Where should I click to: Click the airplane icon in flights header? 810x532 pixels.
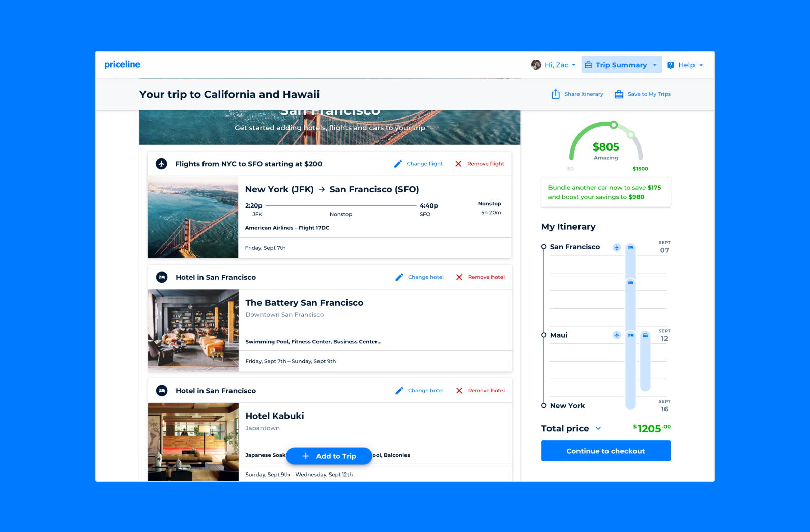(x=161, y=164)
